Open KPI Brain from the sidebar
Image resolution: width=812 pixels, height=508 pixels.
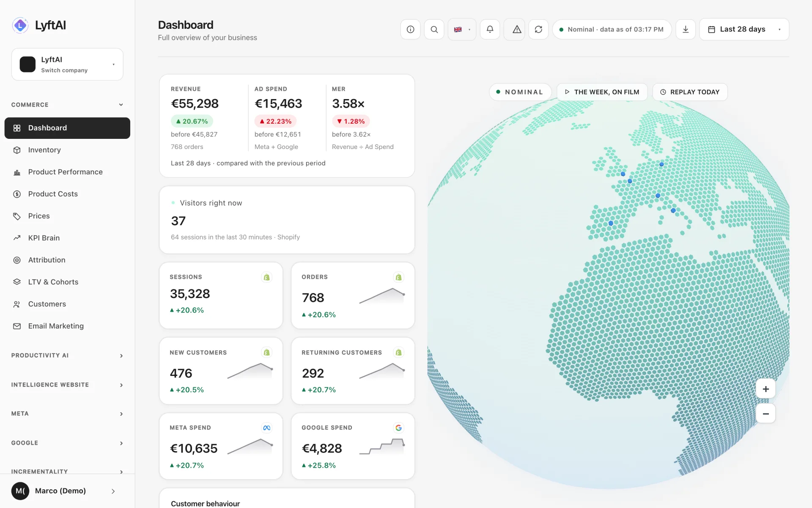(67, 238)
